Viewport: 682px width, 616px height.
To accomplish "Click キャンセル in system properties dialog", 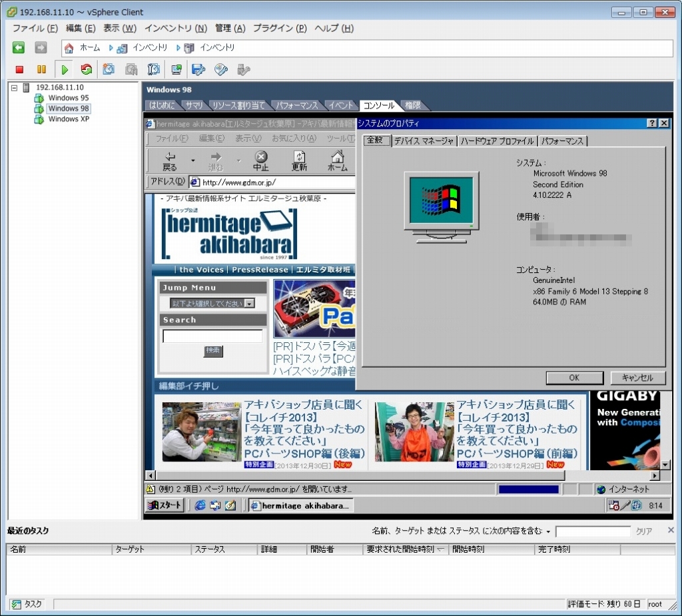I will click(x=637, y=378).
